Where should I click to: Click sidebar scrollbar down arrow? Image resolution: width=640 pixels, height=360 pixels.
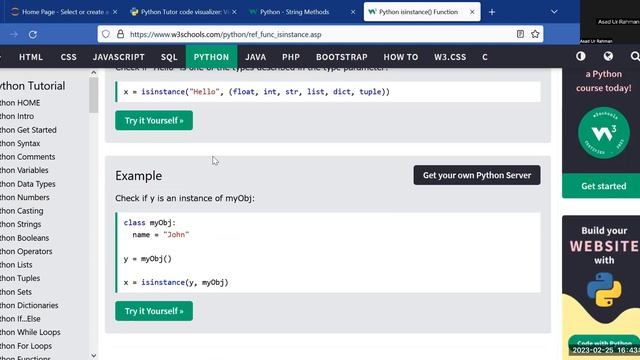click(93, 356)
